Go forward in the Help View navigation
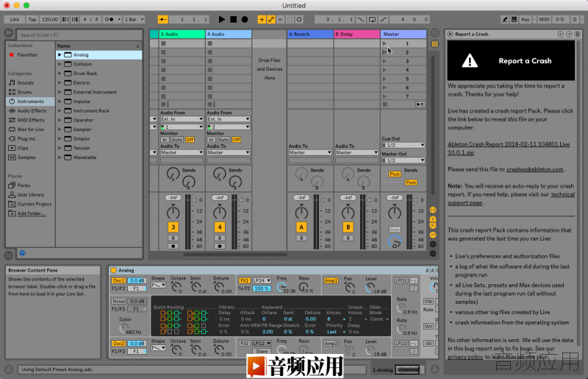The width and height of the screenshot is (588, 379). pyautogui.click(x=569, y=34)
